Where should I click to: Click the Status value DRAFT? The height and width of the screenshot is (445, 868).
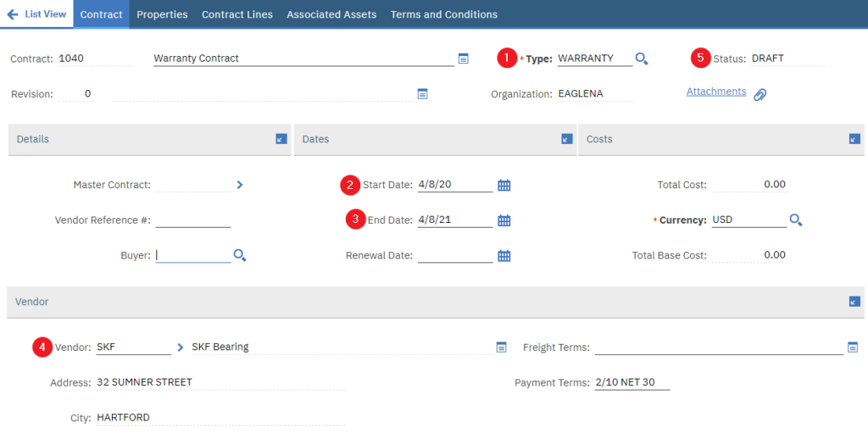(x=768, y=58)
